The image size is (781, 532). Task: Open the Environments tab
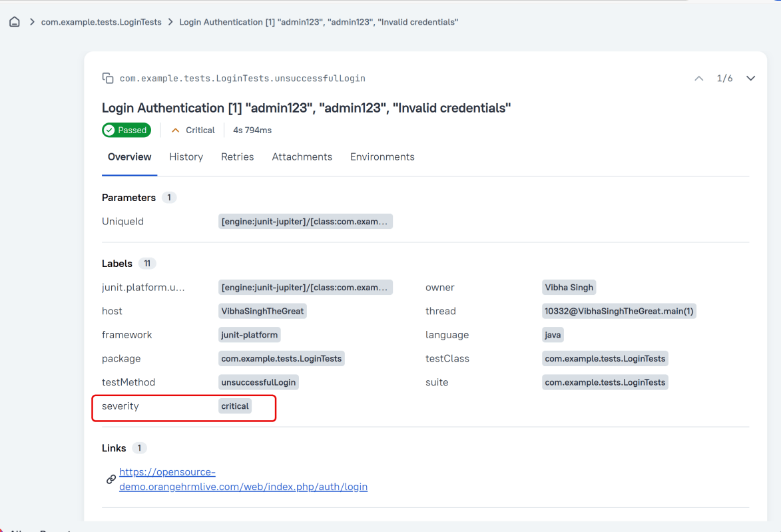[382, 157]
